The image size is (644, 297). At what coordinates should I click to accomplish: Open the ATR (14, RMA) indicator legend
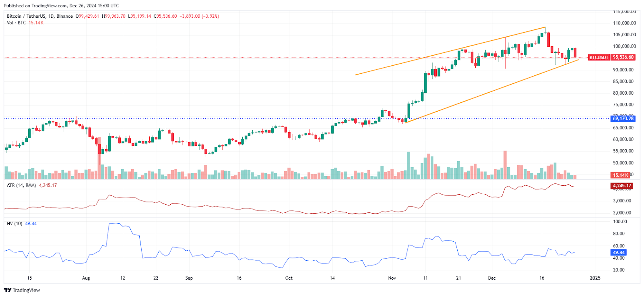pos(32,185)
